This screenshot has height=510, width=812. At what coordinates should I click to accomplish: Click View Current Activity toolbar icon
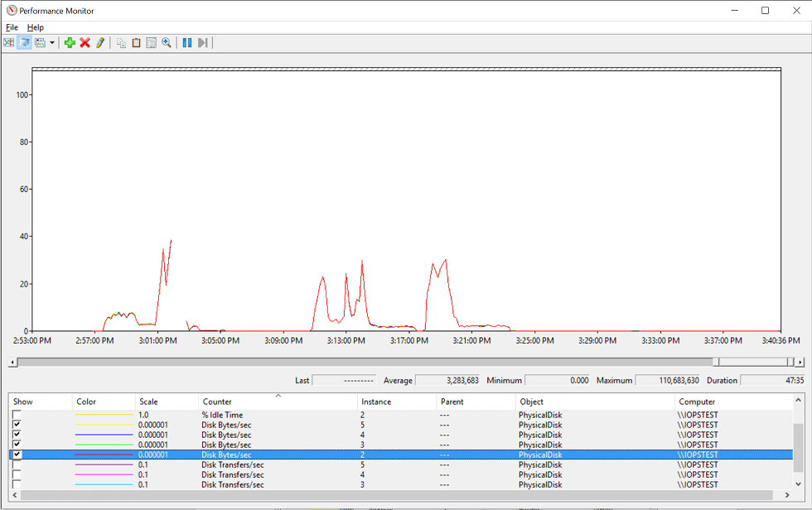[9, 42]
